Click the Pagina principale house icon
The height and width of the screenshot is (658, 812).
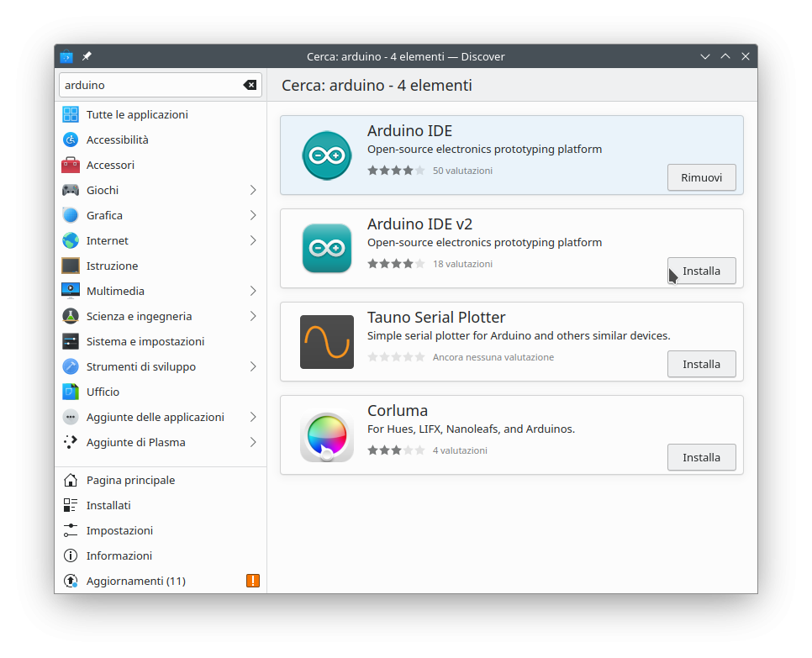click(71, 481)
